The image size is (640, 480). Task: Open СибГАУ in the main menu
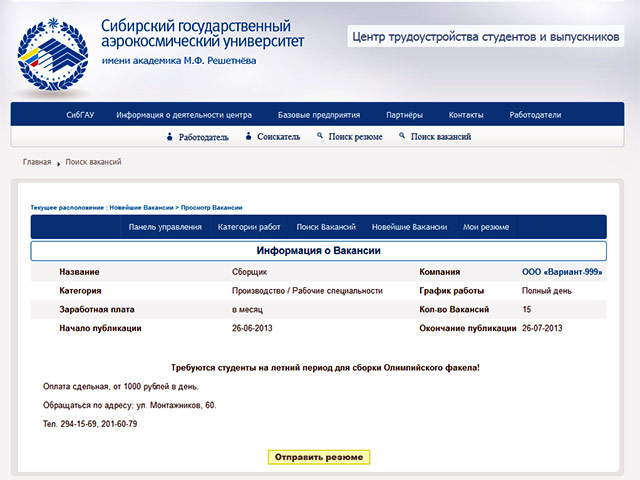79,115
